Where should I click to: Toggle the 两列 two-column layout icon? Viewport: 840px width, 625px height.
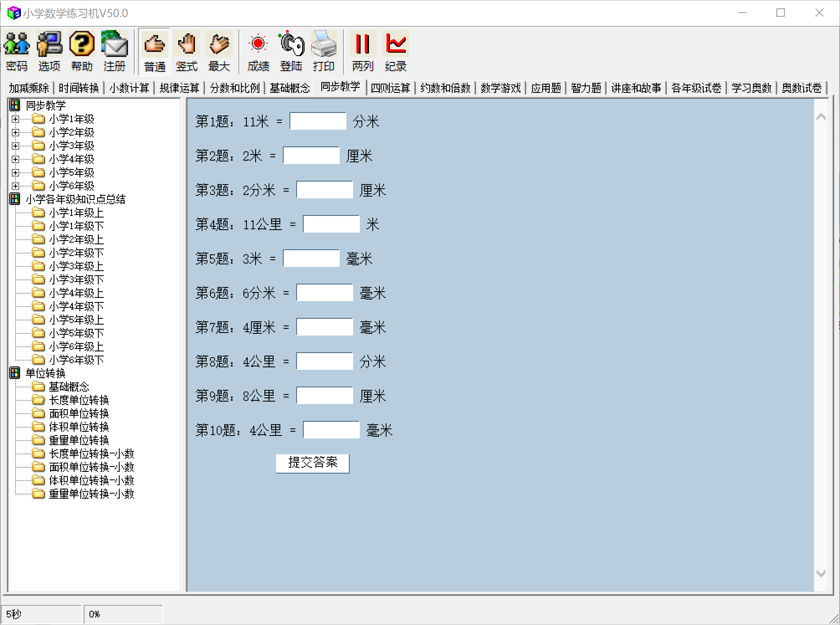[x=363, y=51]
